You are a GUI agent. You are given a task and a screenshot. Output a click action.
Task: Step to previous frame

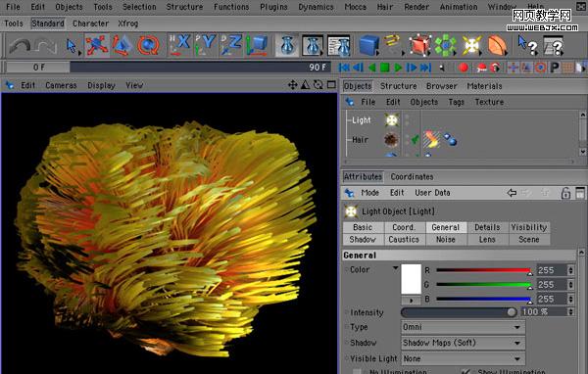click(358, 68)
